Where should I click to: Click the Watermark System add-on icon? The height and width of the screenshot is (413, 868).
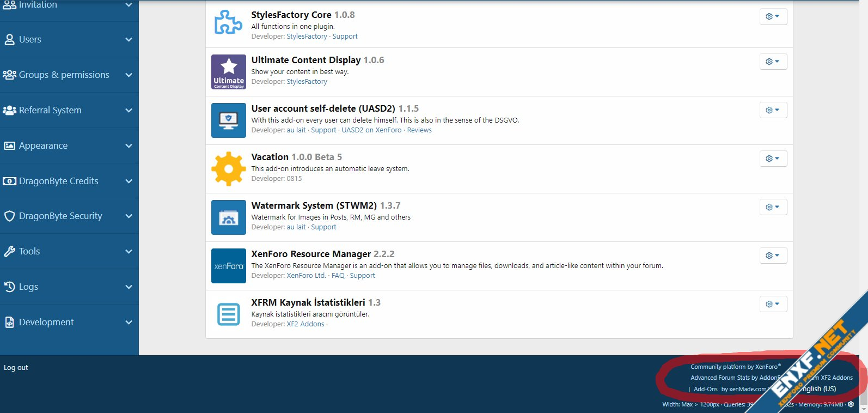coord(228,217)
